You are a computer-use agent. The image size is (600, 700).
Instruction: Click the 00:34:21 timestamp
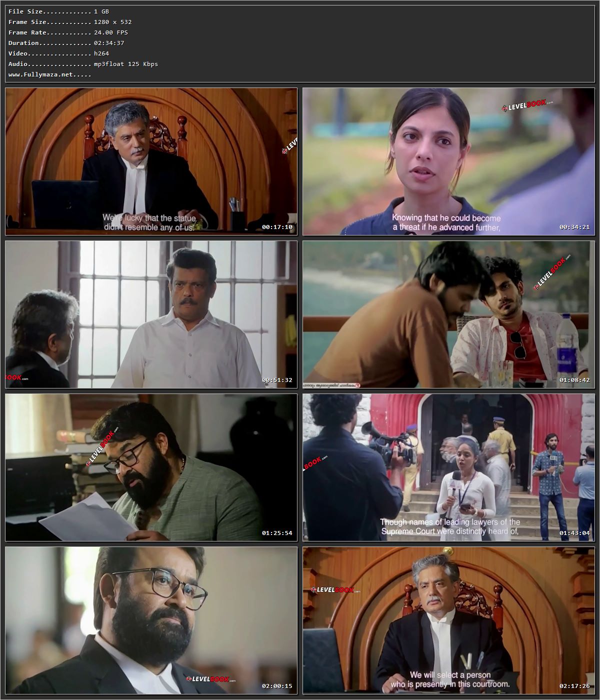574,227
